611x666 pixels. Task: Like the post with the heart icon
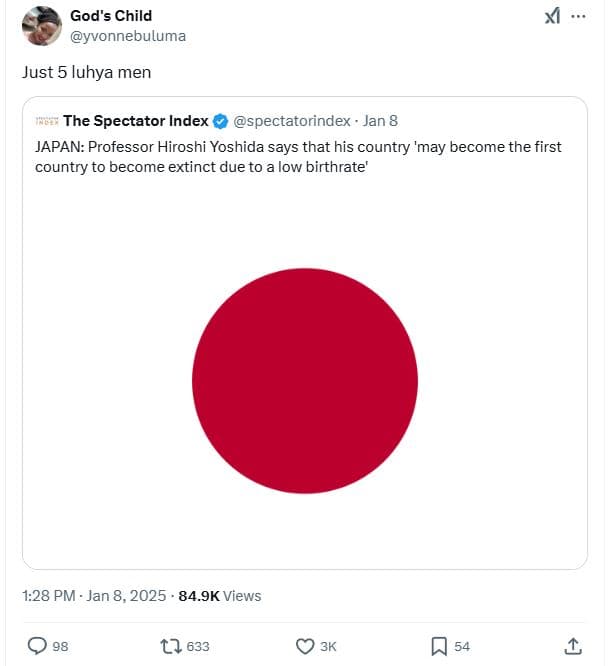coord(306,646)
